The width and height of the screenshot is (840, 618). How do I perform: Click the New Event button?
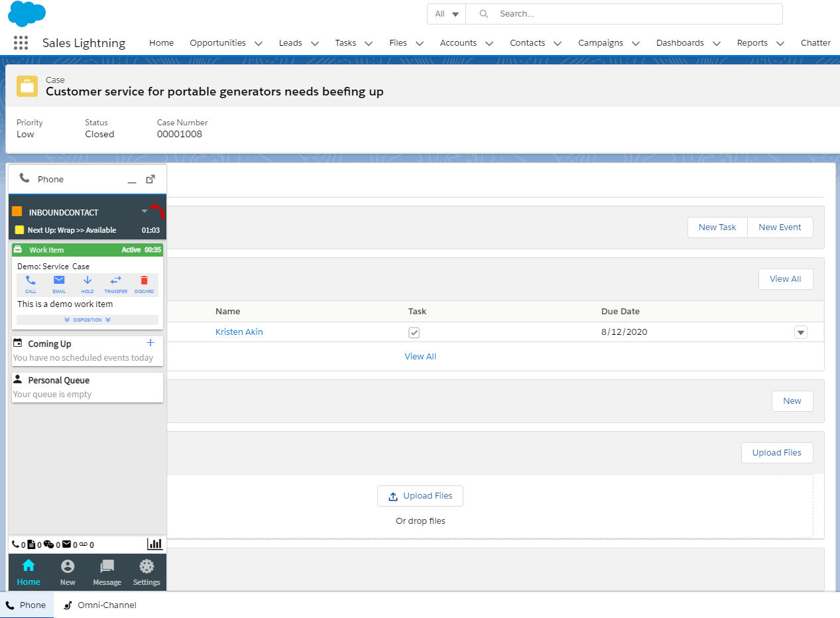[780, 227]
